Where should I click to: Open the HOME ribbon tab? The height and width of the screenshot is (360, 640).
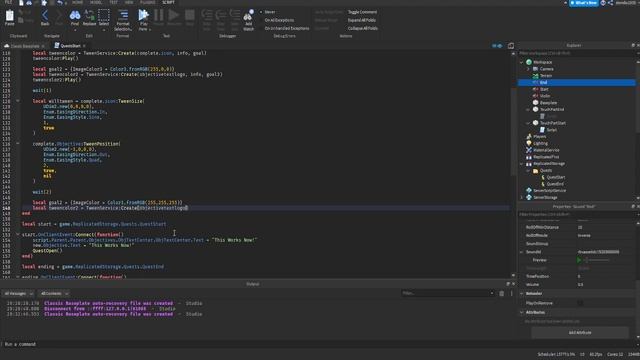pyautogui.click(x=77, y=2)
